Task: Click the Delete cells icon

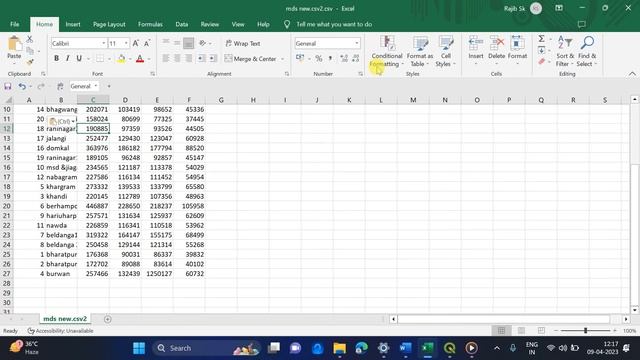Action: point(497,42)
